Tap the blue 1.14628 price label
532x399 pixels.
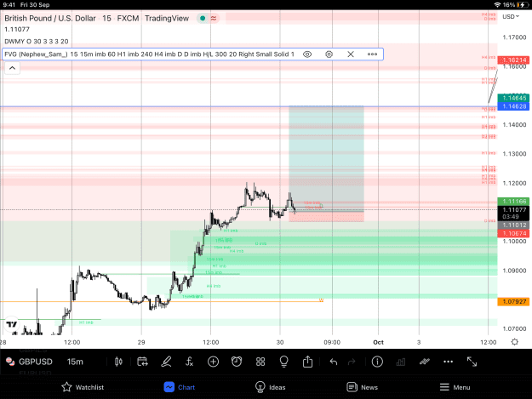point(513,106)
